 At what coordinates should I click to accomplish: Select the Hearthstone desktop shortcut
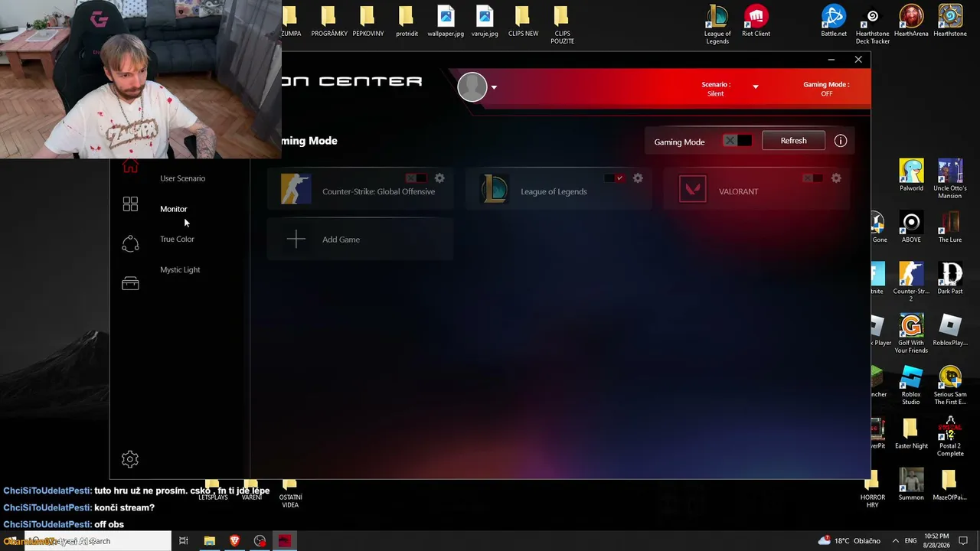point(950,21)
